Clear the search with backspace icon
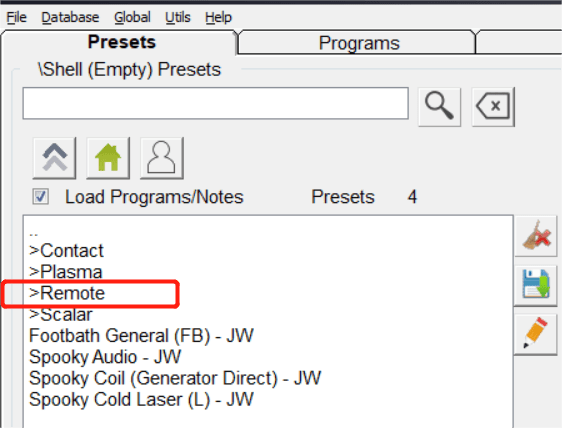This screenshot has height=428, width=562. [x=493, y=106]
